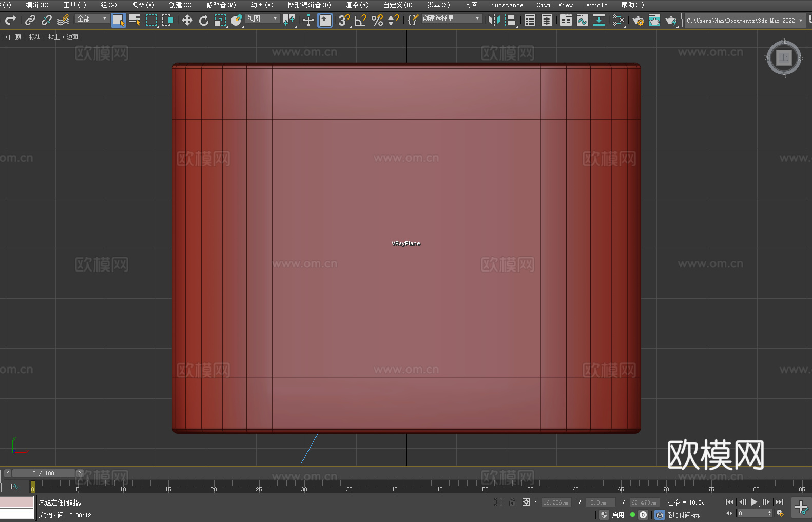Image resolution: width=812 pixels, height=522 pixels.
Task: Open Curve Editor
Action: (x=583, y=20)
